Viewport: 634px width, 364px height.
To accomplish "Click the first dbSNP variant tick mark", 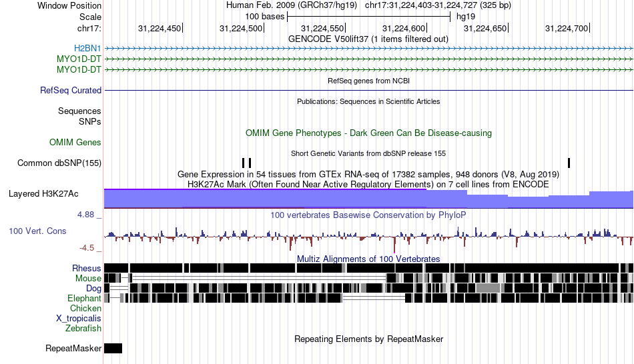I will coord(243,163).
